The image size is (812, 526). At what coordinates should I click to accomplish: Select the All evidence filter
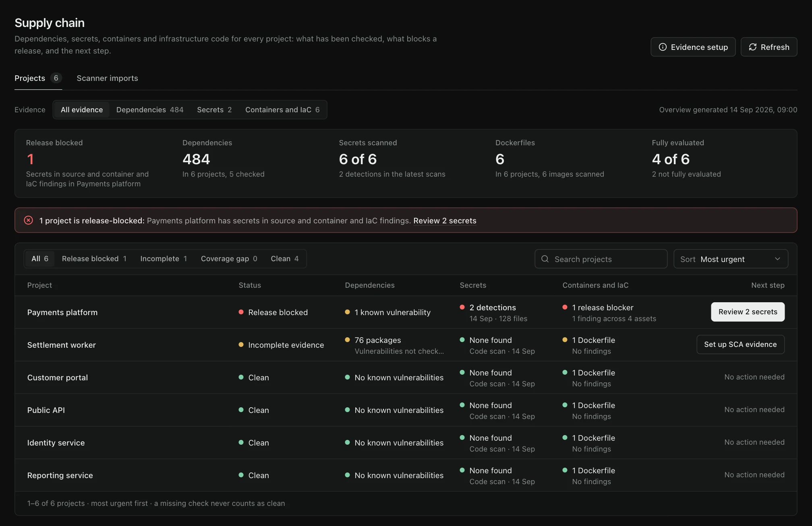point(82,109)
